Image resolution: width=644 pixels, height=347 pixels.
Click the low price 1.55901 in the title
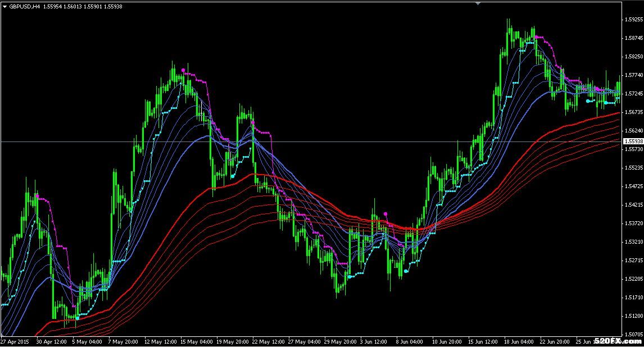coord(92,7)
